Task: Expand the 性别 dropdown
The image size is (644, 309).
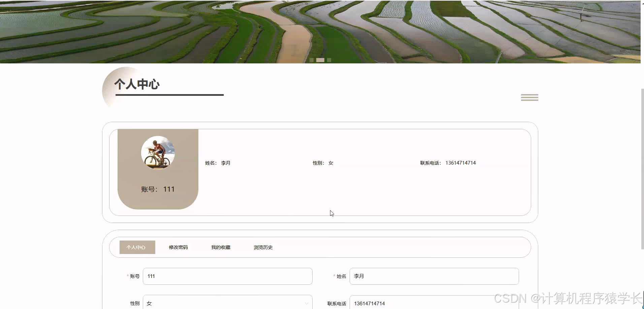Action: click(x=228, y=302)
